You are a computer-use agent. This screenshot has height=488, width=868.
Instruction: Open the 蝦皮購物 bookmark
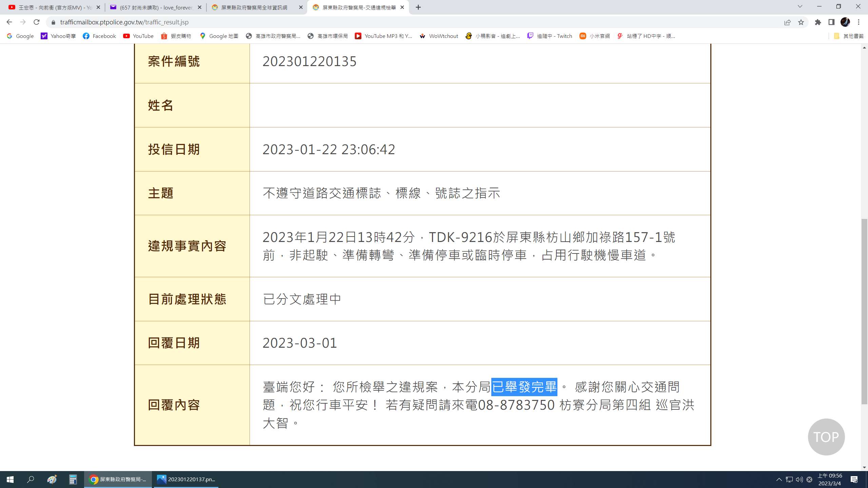pos(176,36)
